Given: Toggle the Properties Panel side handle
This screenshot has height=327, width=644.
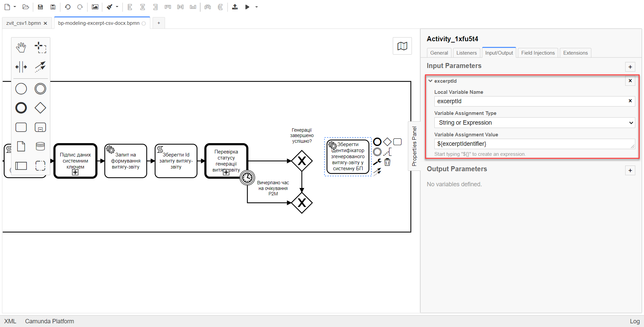Looking at the screenshot, I should coord(414,146).
